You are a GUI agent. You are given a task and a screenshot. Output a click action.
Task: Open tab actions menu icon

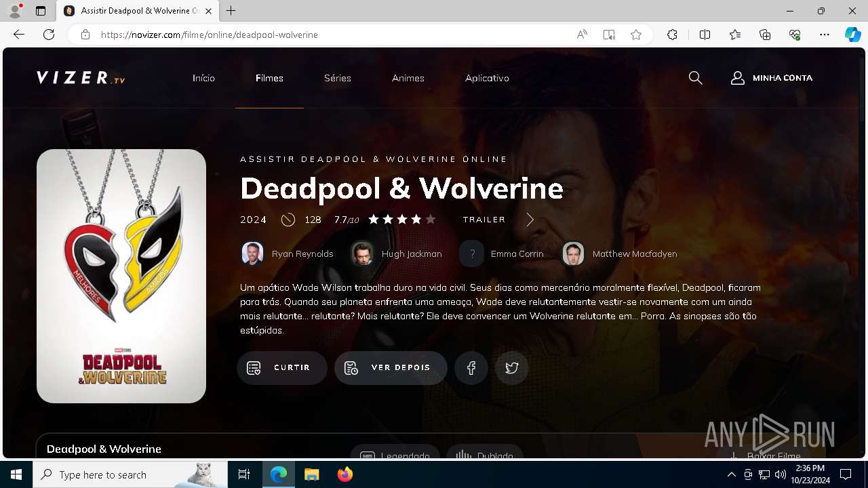tap(41, 11)
